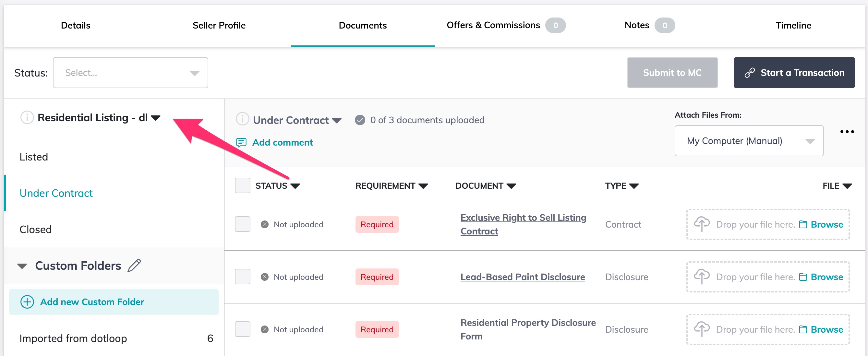
Task: Open the My Computer (Manual) dropdown
Action: [x=748, y=141]
